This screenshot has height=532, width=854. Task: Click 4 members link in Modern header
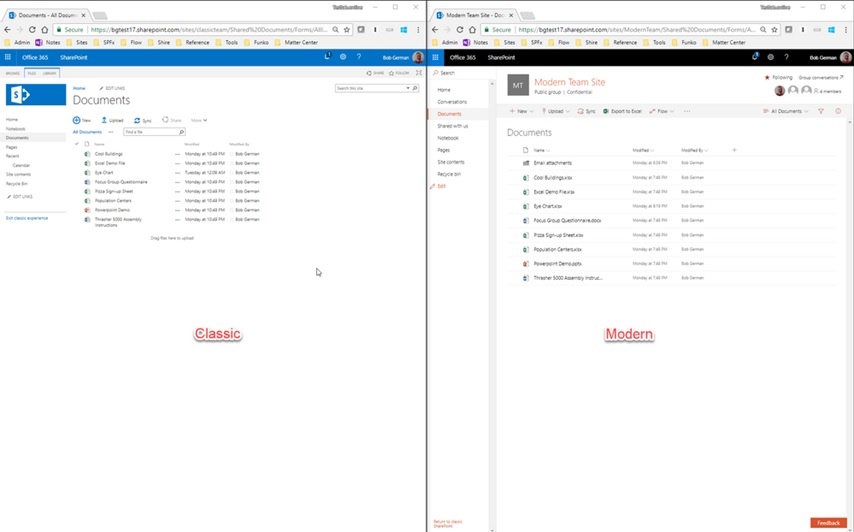tap(827, 91)
